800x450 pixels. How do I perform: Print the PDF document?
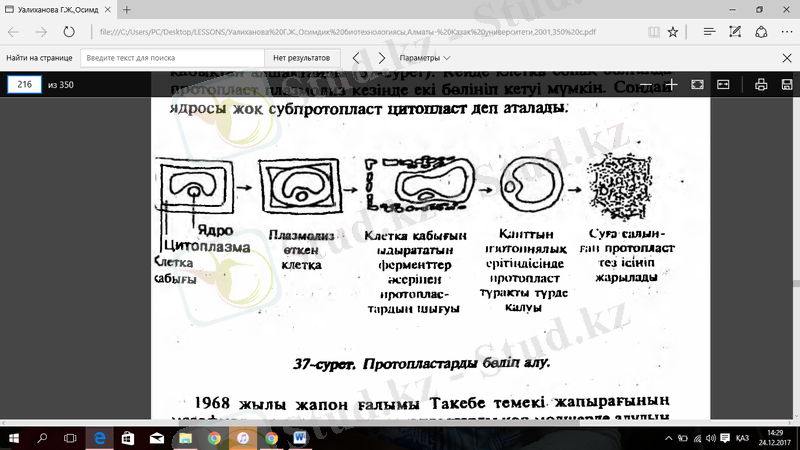[761, 84]
